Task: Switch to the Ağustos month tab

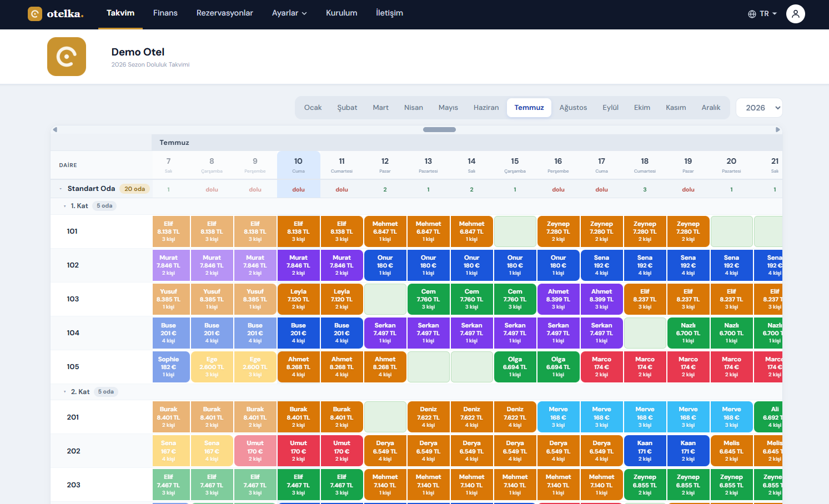Action: 573,108
